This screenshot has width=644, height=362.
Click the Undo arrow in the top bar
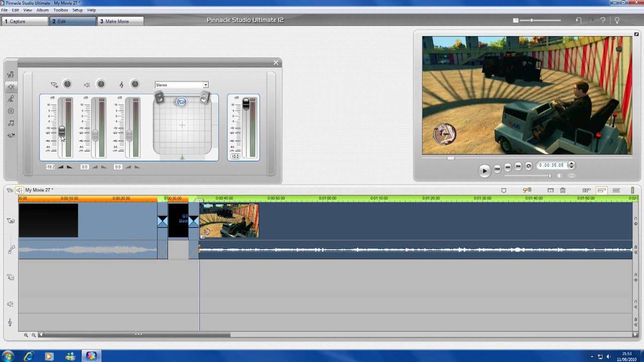pos(579,20)
